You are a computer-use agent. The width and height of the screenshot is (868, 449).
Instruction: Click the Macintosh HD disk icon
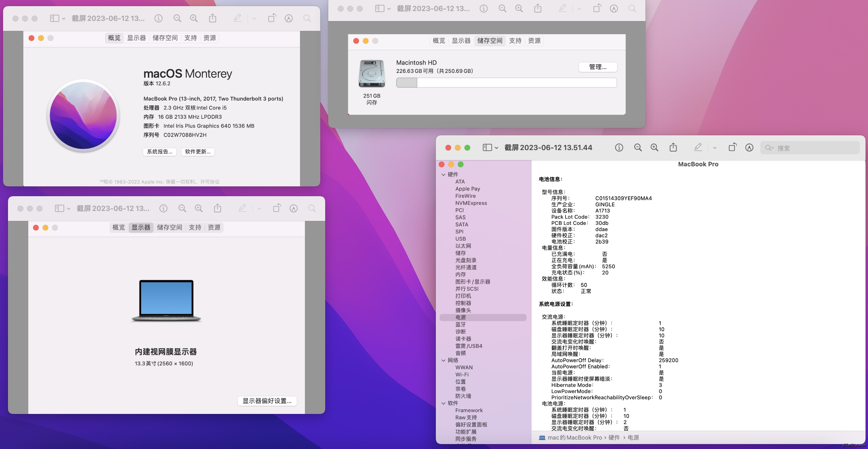372,74
